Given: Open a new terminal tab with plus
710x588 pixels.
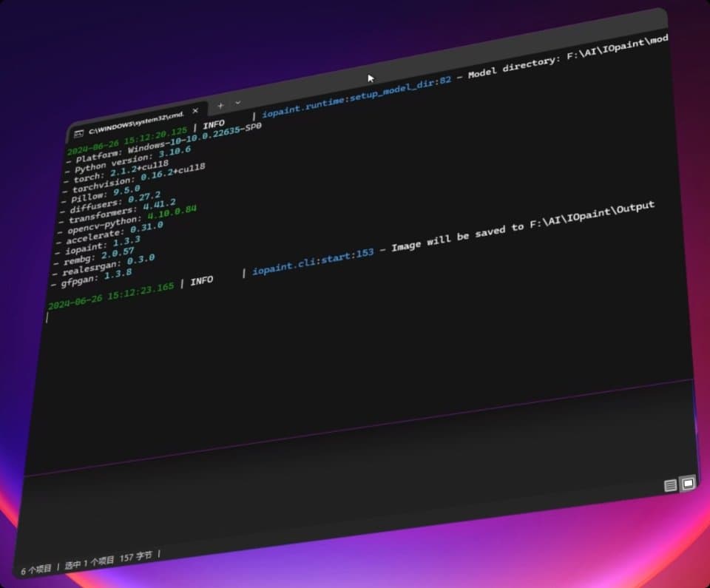Looking at the screenshot, I should 220,106.
